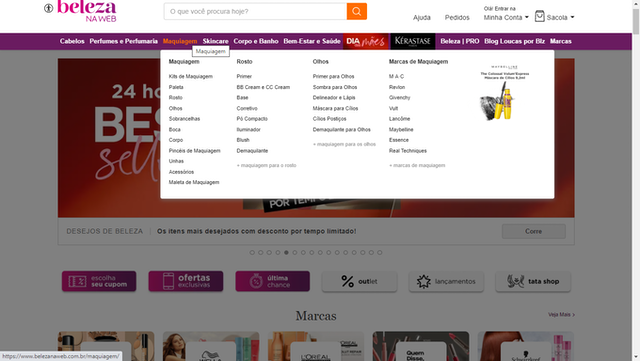Screen dimensions: 640x361
Task: Expand the Sacola dropdown arrow
Action: pos(572,18)
